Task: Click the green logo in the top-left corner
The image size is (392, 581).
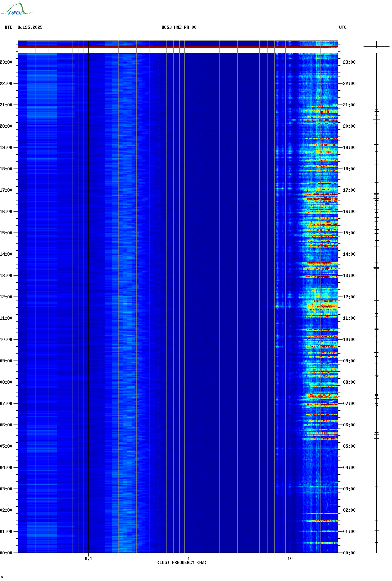Action: (16, 10)
